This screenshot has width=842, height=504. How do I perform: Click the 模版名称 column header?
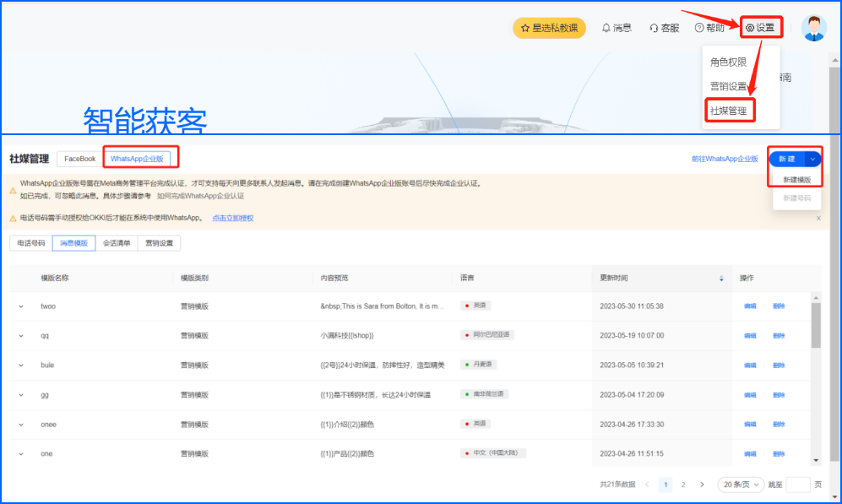[55, 278]
